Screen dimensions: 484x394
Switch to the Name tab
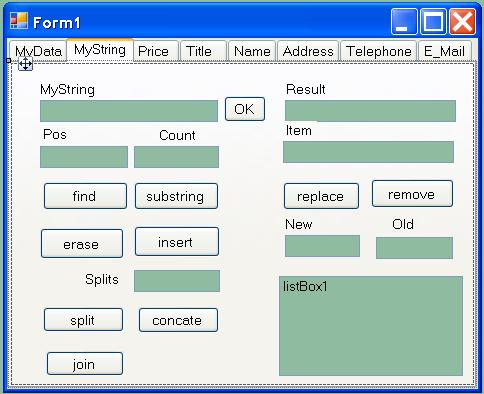252,51
